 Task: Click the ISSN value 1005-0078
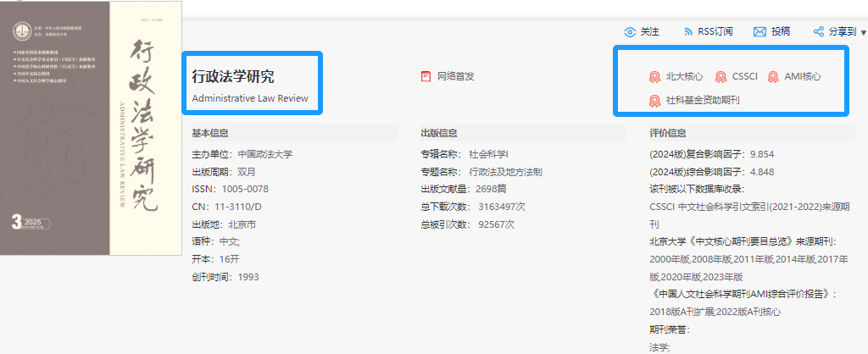coord(245,189)
